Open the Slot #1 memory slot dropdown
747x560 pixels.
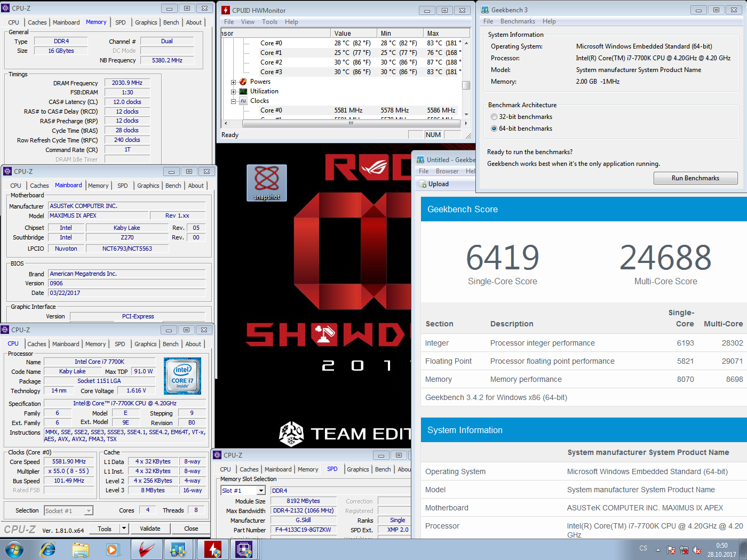tap(261, 491)
